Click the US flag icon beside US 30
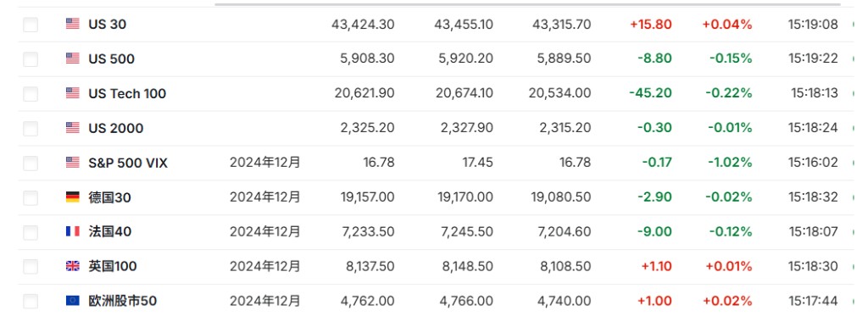Viewport: 868px width, 316px height. [x=73, y=24]
